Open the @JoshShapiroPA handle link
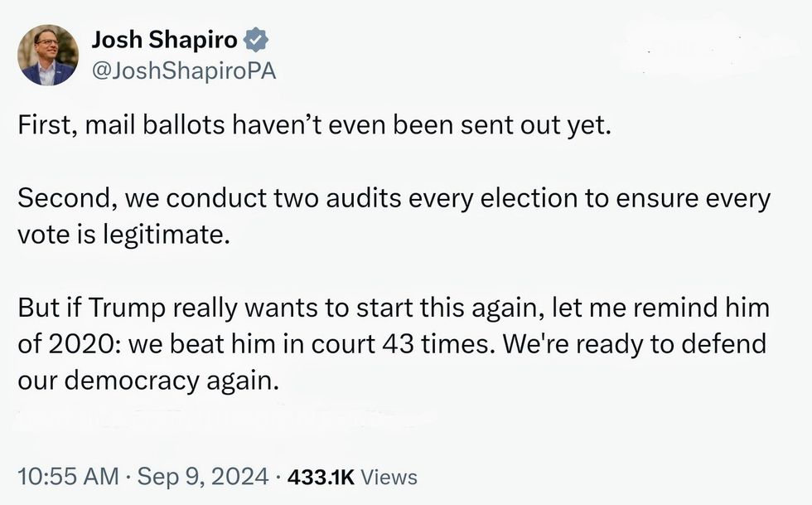Screen dimensions: 812x505 pos(182,71)
